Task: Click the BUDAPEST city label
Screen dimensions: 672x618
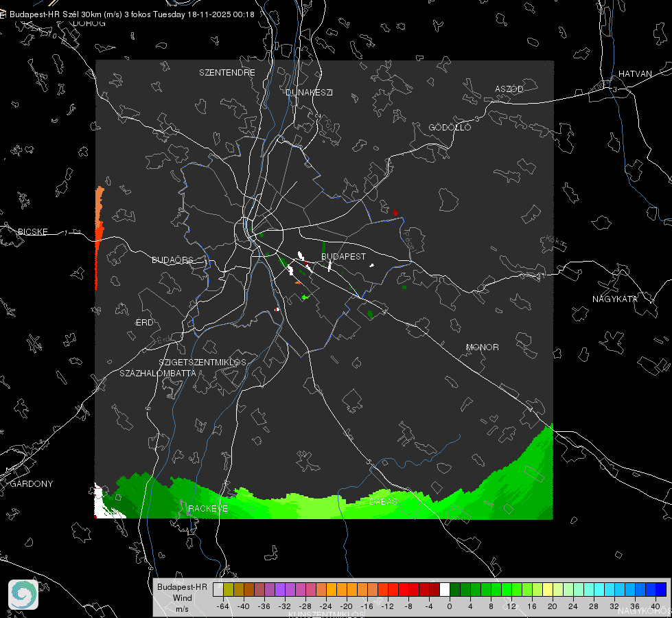Action: coord(343,256)
